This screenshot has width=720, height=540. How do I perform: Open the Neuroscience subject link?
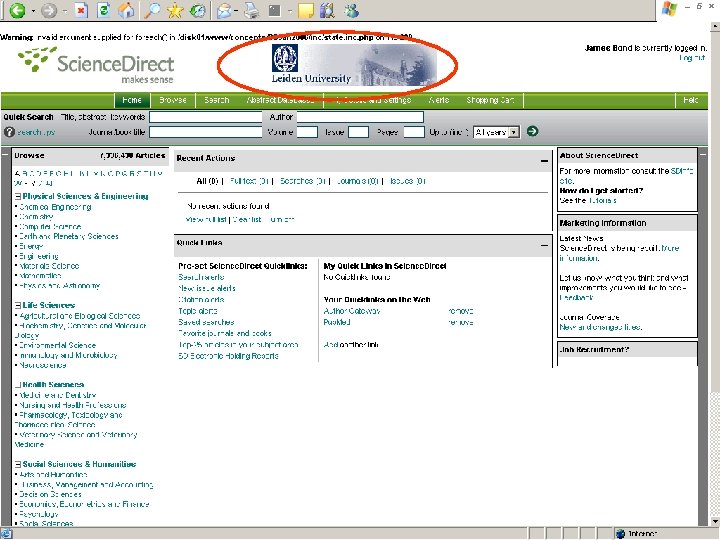coord(43,366)
